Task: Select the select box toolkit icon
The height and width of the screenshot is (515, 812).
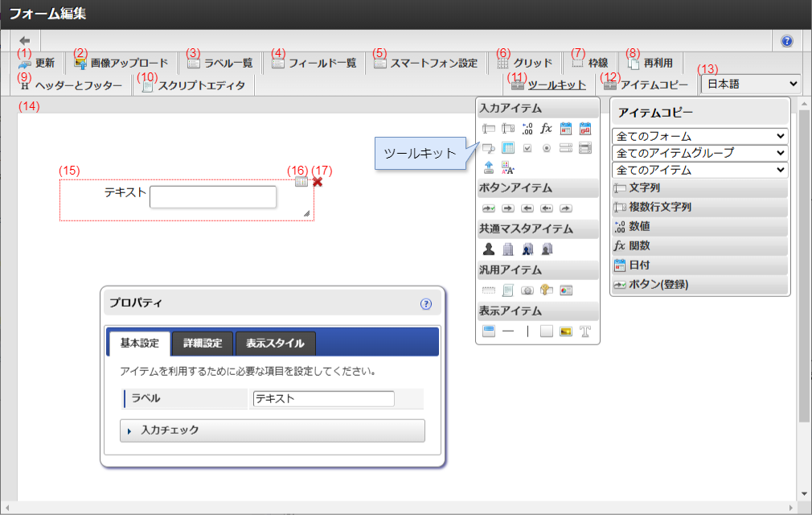Action: [566, 148]
